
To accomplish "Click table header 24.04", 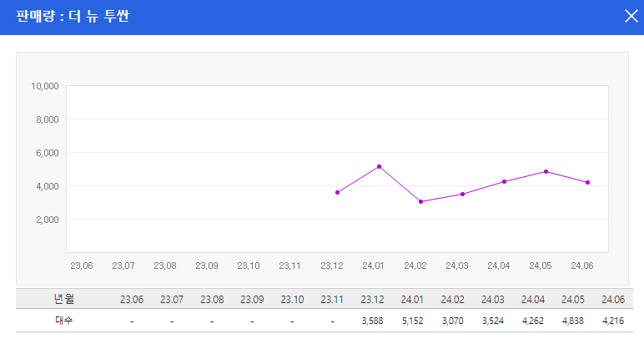I will click(533, 300).
